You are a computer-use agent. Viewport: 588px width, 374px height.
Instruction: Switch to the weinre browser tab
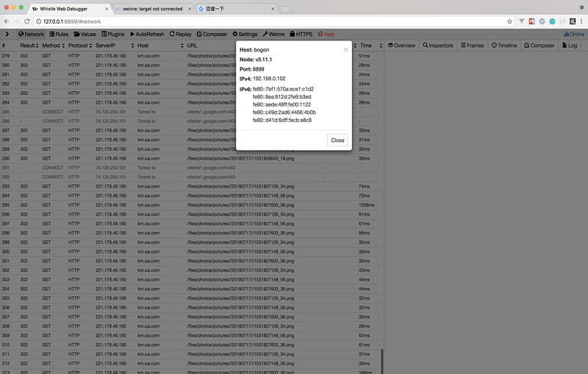point(153,9)
